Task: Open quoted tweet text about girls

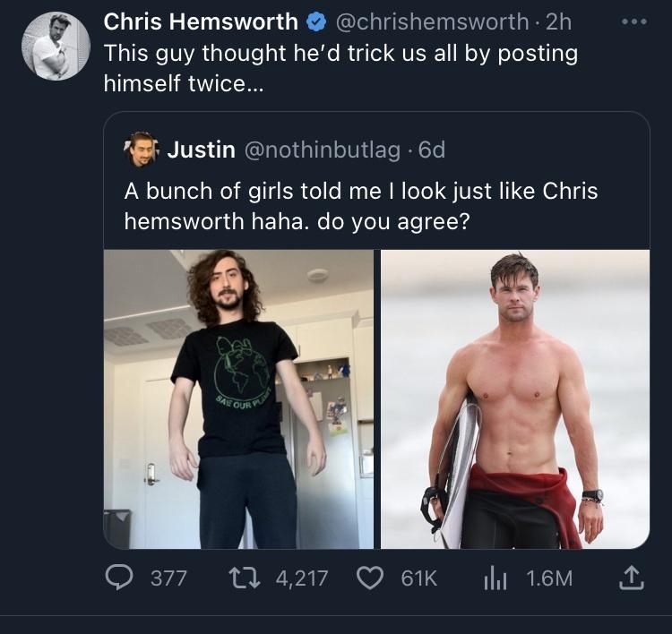Action: click(360, 205)
